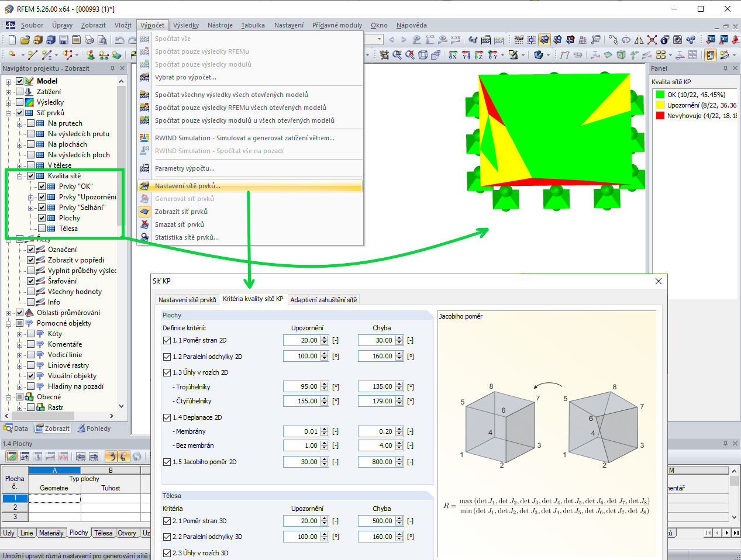This screenshot has width=741, height=560.
Task: Open the Materiály table tab
Action: (51, 533)
